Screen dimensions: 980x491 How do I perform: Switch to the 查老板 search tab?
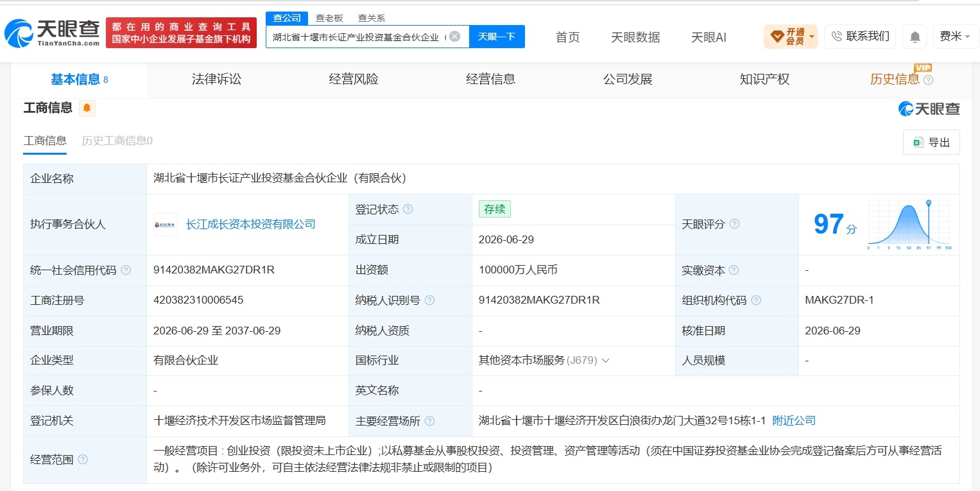click(329, 18)
